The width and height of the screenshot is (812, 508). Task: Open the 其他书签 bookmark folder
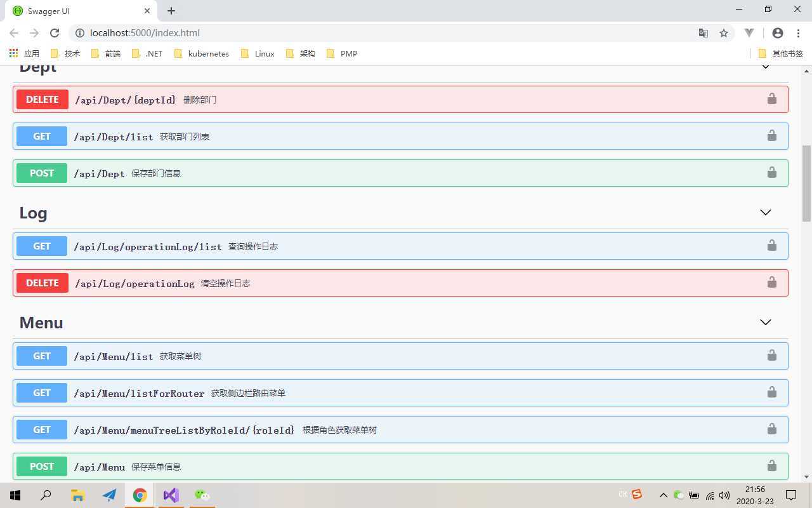pyautogui.click(x=781, y=53)
